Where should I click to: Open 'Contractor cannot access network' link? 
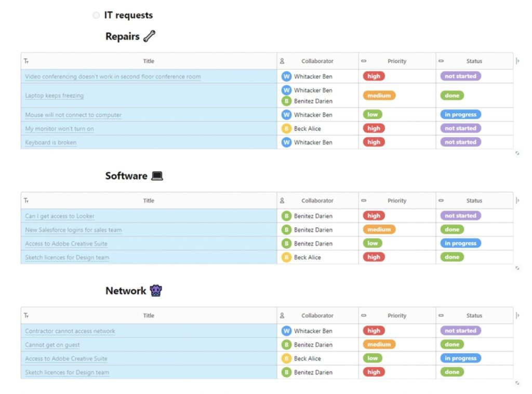(x=70, y=331)
